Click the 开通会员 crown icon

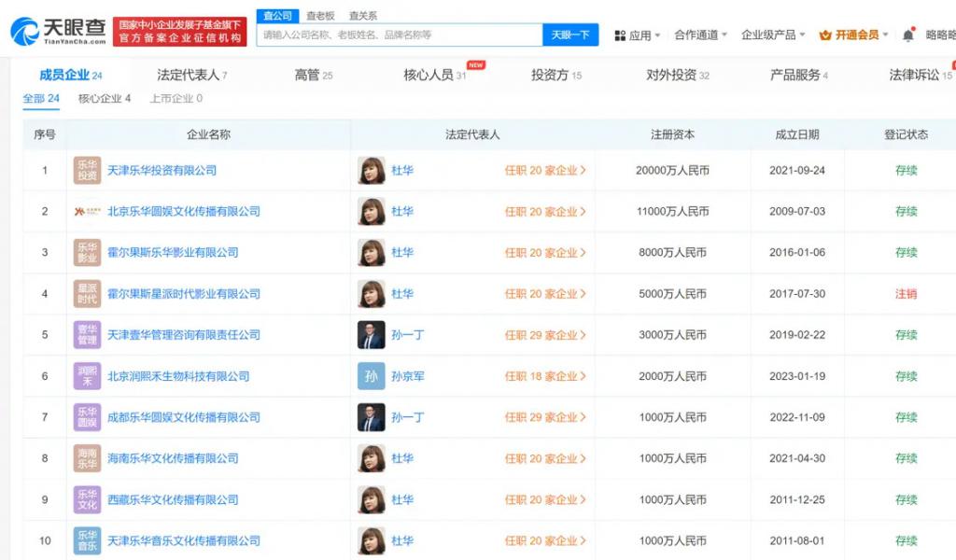coord(825,35)
